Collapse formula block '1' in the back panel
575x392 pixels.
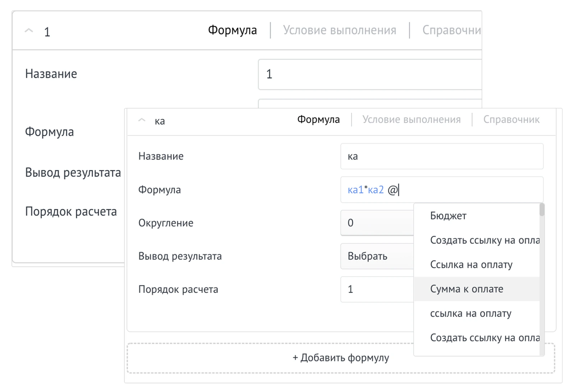click(29, 31)
